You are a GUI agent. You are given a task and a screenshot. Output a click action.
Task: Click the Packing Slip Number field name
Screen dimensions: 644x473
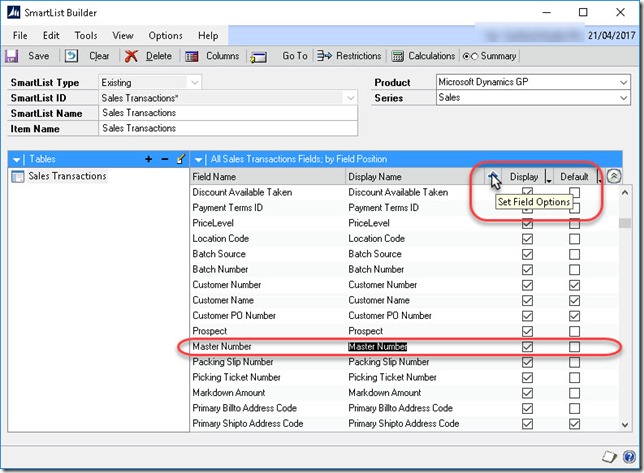233,362
